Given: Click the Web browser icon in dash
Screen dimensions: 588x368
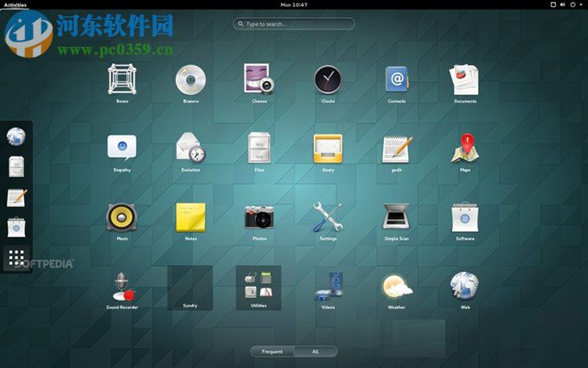Looking at the screenshot, I should [x=16, y=136].
